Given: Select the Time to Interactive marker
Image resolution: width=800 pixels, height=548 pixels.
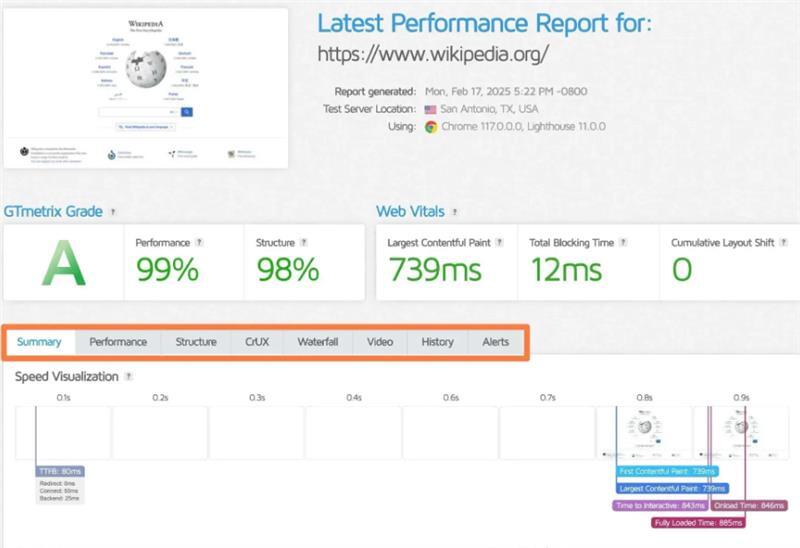Looking at the screenshot, I should pyautogui.click(x=660, y=506).
